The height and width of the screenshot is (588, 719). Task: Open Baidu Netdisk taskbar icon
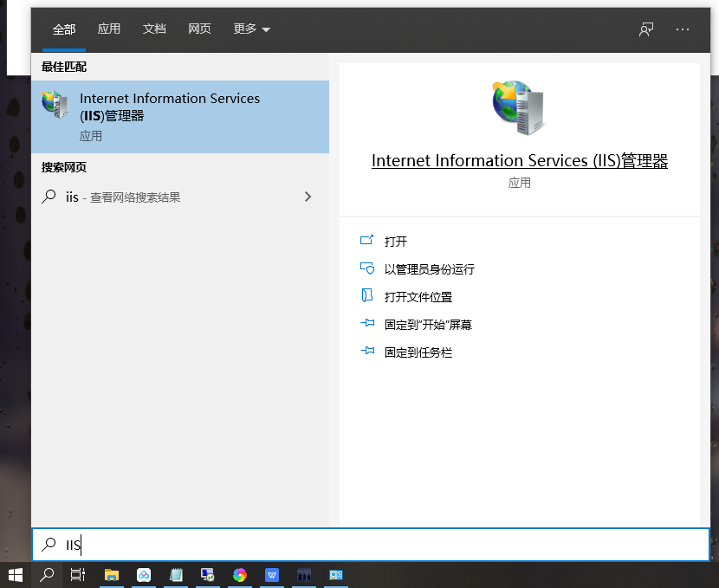(x=144, y=575)
